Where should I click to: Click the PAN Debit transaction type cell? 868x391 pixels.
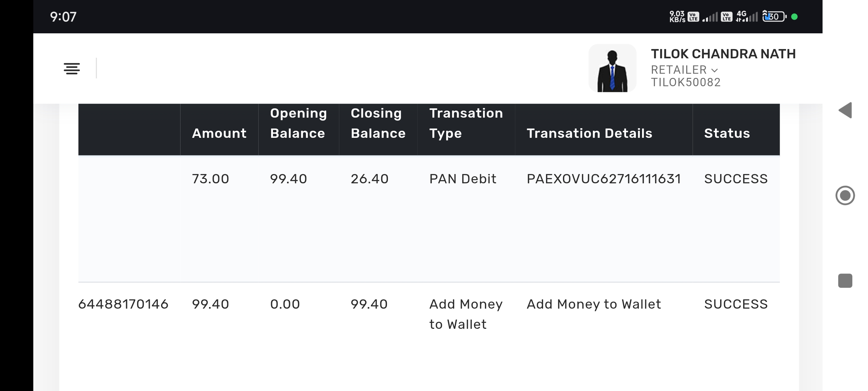tap(462, 179)
